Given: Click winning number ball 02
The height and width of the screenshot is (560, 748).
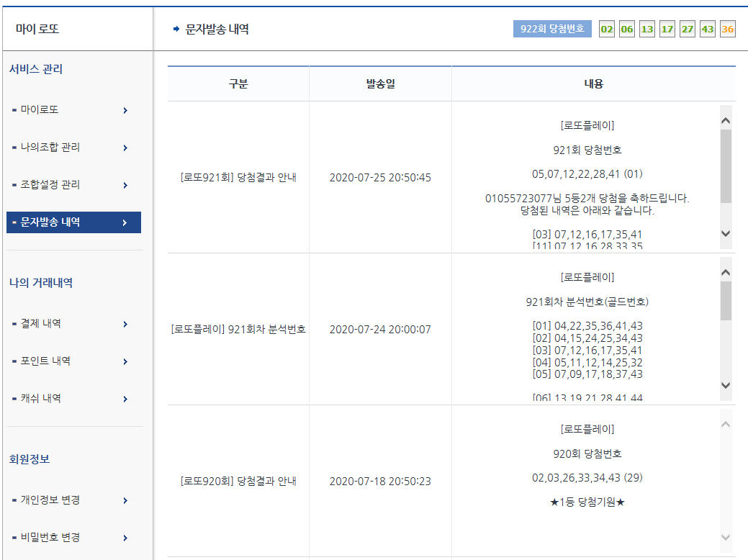Looking at the screenshot, I should point(607,30).
